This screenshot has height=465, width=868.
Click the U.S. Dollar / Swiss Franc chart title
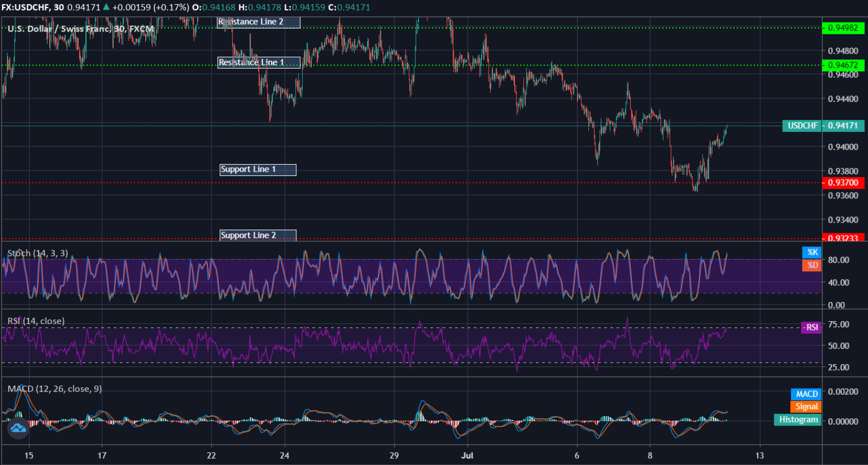[x=81, y=29]
